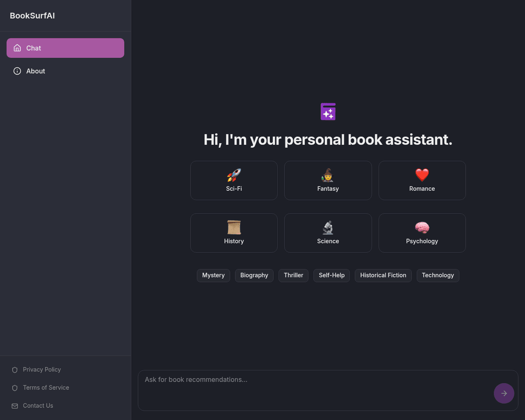Go to the About page

tap(35, 71)
